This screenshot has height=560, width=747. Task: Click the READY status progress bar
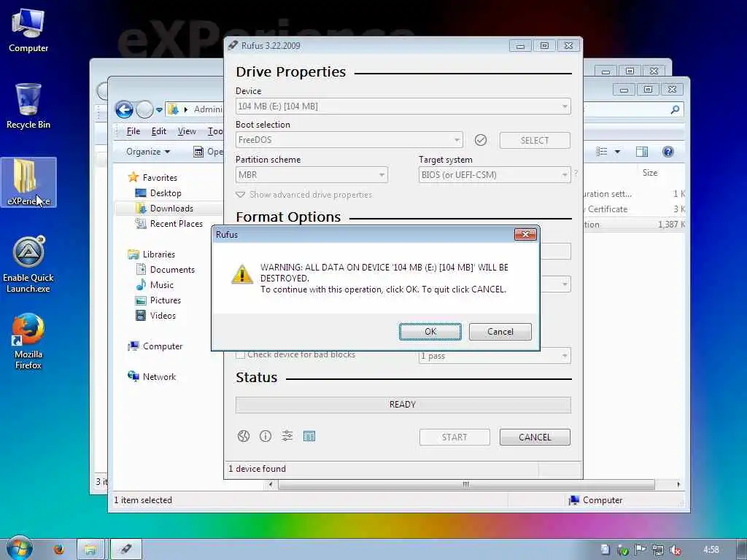tap(403, 405)
